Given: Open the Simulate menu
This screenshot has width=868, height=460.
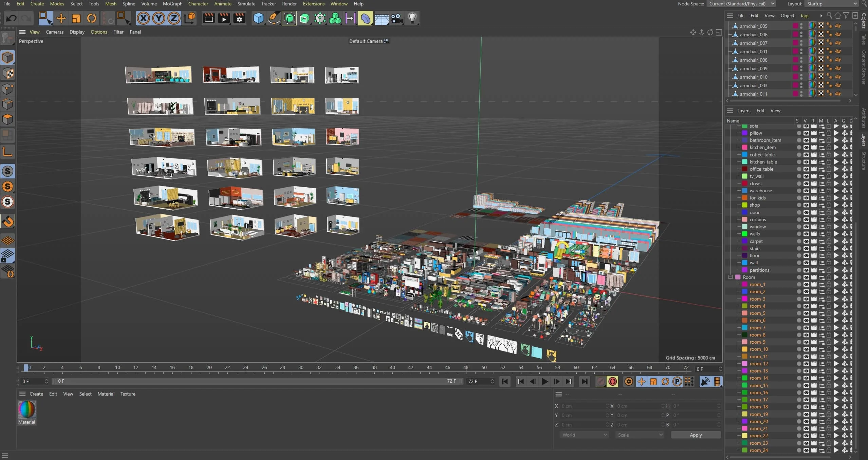Looking at the screenshot, I should click(x=246, y=4).
